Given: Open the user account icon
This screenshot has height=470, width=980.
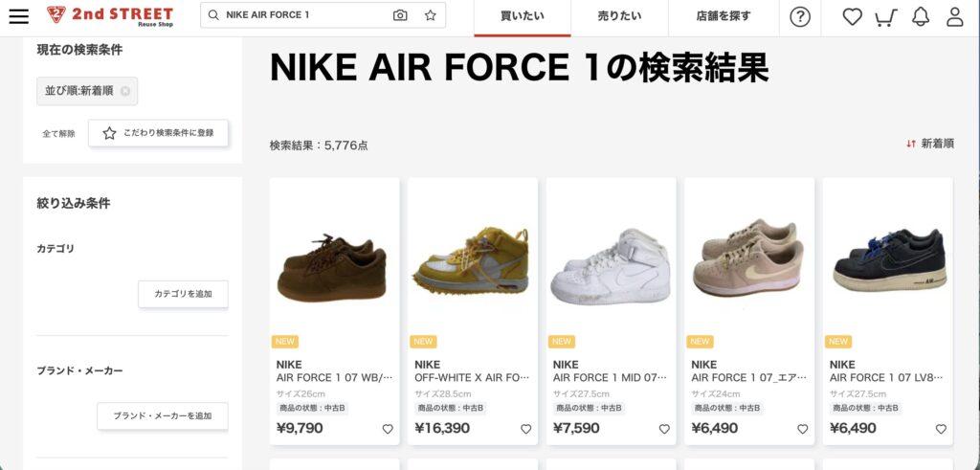Looking at the screenshot, I should point(954,17).
